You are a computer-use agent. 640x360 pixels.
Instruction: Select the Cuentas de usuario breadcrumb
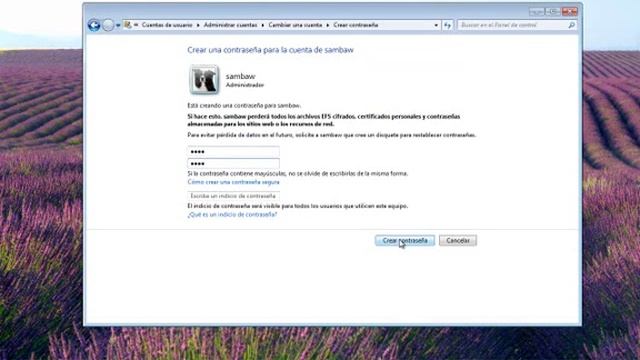pyautogui.click(x=167, y=25)
